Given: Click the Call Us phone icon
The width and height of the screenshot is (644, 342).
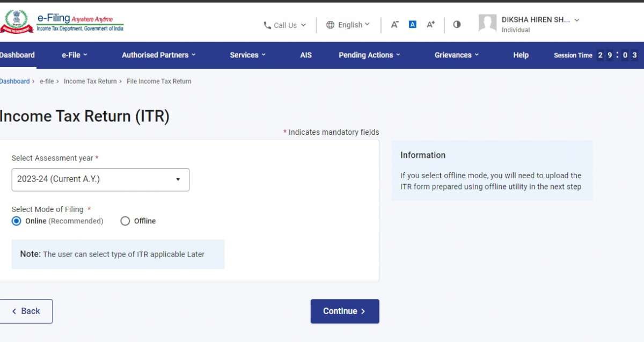Looking at the screenshot, I should pyautogui.click(x=267, y=25).
